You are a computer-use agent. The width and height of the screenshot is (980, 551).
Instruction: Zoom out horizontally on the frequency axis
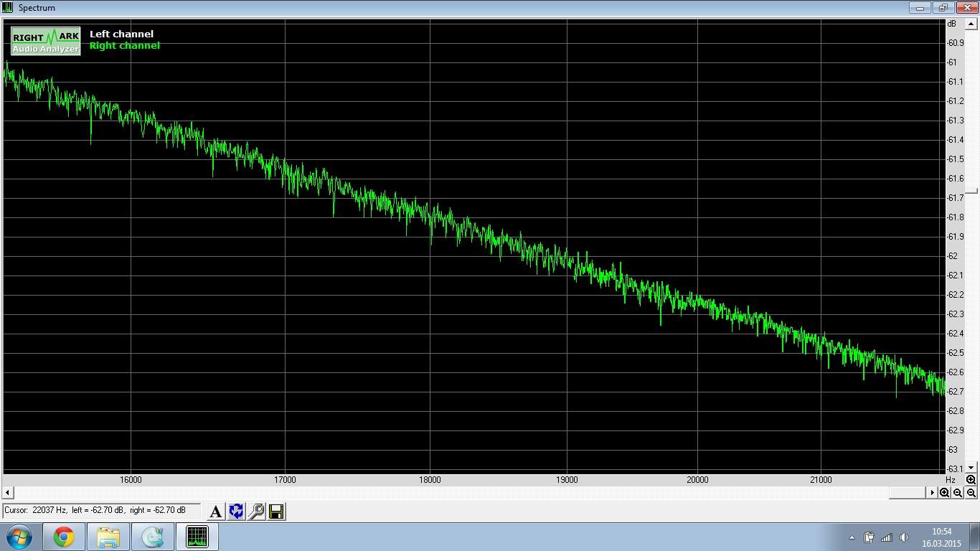(x=958, y=493)
